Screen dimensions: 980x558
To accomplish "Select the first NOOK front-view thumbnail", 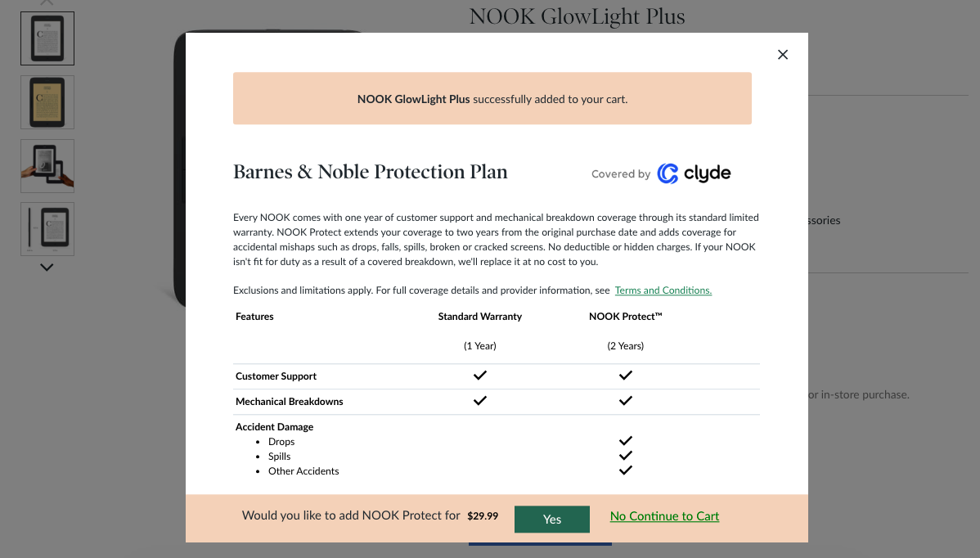I will coord(47,38).
